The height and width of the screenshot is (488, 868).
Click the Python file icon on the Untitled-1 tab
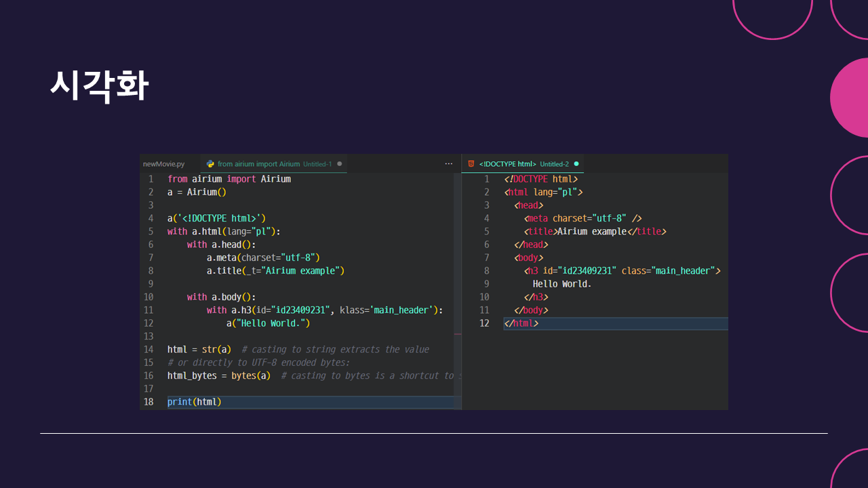210,164
